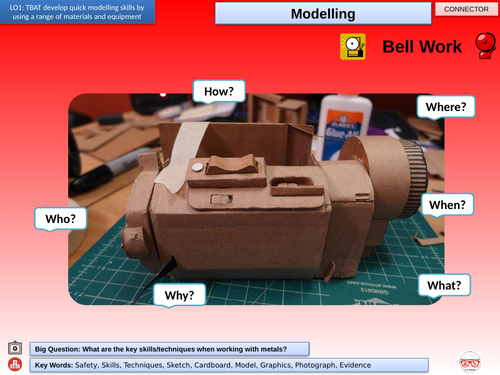Select the How? speech bubble
This screenshot has width=500, height=375.
(x=219, y=91)
